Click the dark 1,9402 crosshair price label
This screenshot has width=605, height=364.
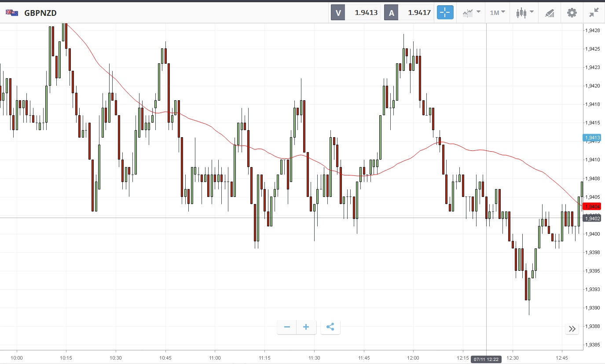coord(592,218)
